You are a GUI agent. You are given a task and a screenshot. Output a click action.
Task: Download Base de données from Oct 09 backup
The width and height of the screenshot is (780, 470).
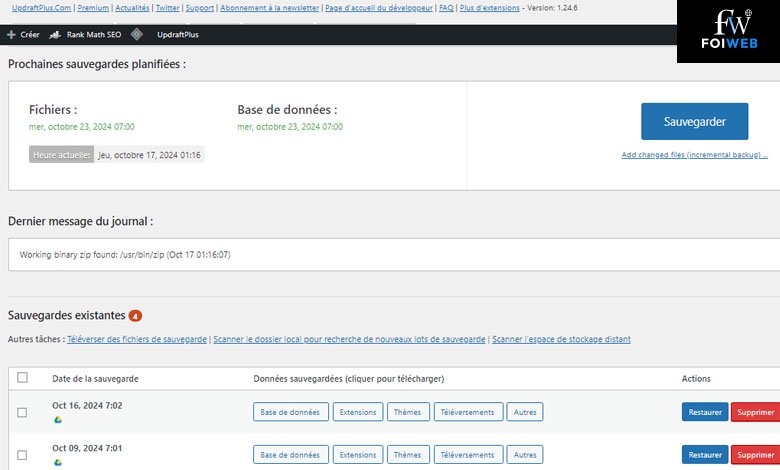[291, 455]
